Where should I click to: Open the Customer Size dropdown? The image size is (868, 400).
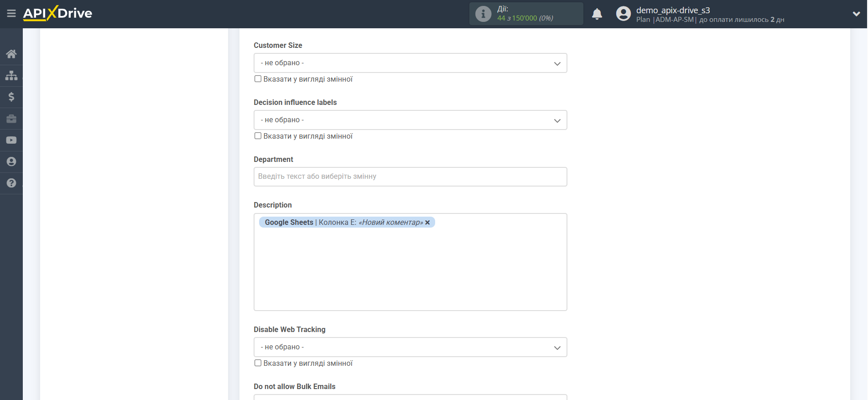coord(410,63)
